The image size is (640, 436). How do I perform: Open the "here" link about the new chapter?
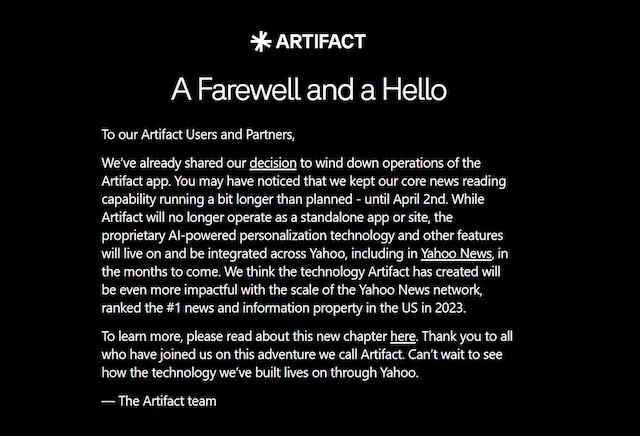[x=402, y=336]
